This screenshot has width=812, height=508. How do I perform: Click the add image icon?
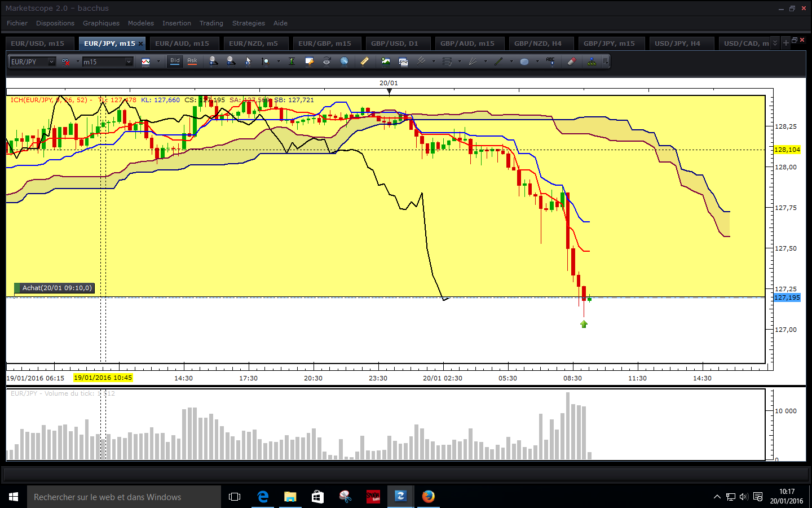tap(386, 61)
